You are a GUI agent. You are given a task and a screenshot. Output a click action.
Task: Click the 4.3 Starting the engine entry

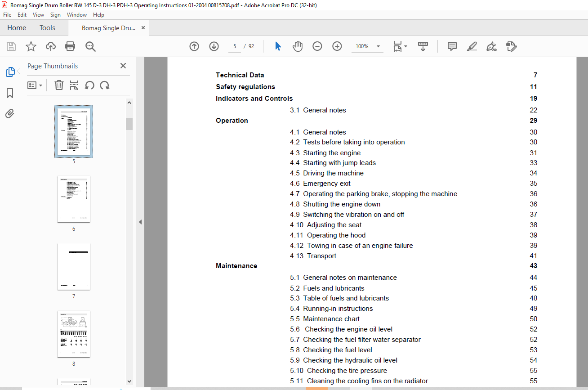[x=325, y=153]
